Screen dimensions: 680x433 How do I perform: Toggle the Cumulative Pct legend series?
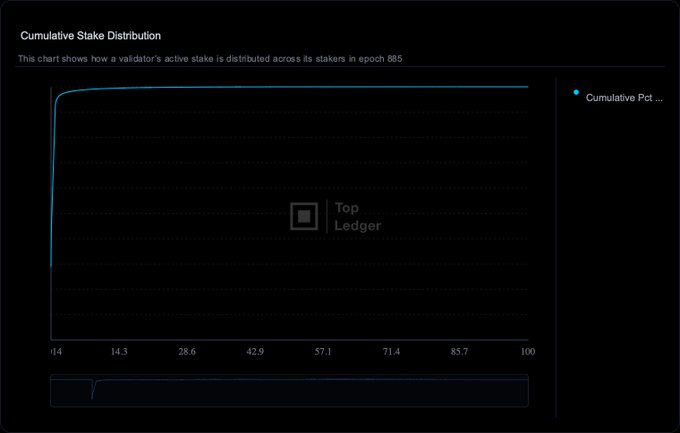tap(623, 98)
